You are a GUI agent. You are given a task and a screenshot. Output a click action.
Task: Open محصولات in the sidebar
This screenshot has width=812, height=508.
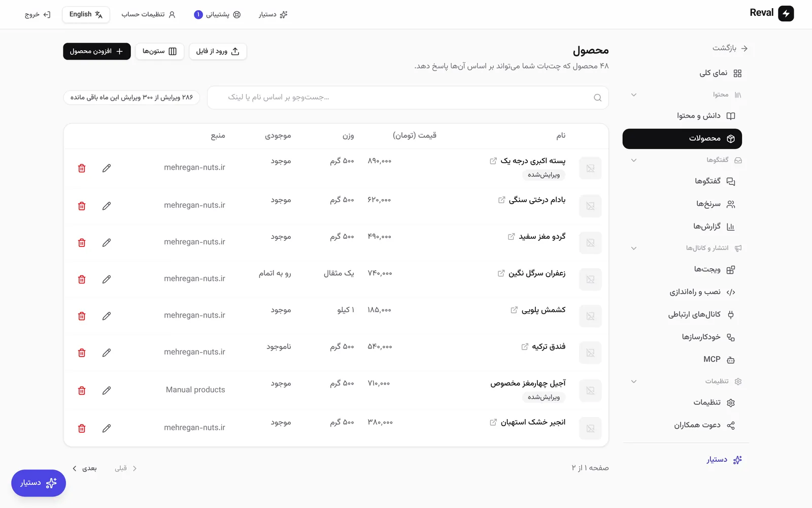[x=682, y=139]
